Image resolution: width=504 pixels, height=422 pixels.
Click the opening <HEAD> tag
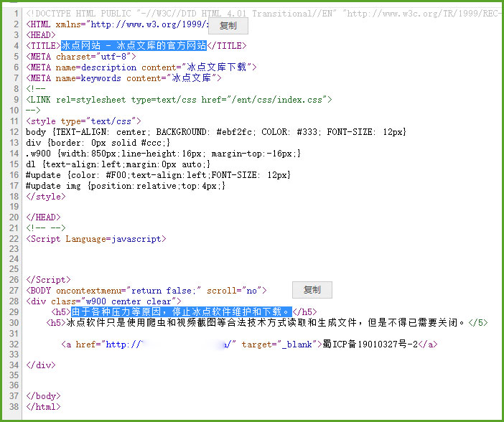pos(41,35)
